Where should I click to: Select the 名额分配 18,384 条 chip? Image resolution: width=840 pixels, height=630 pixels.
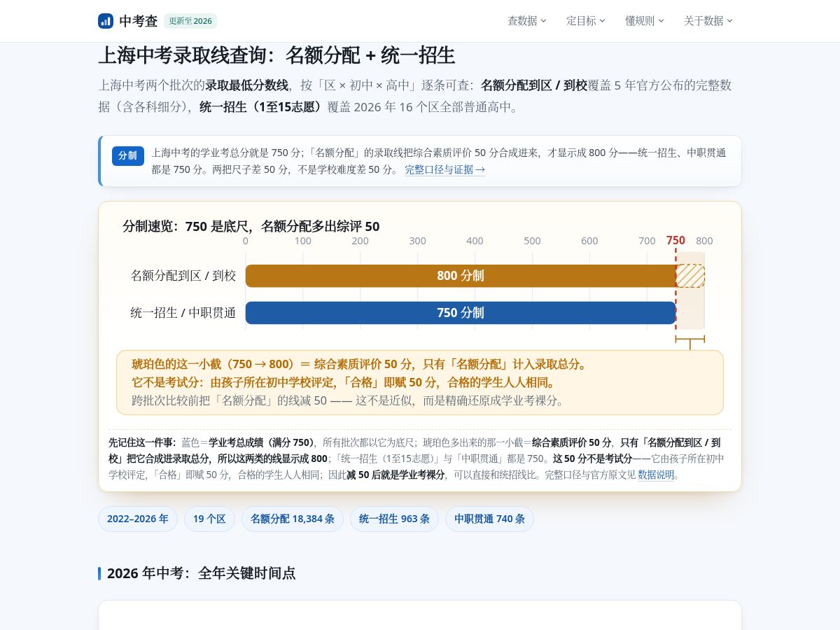pos(293,519)
